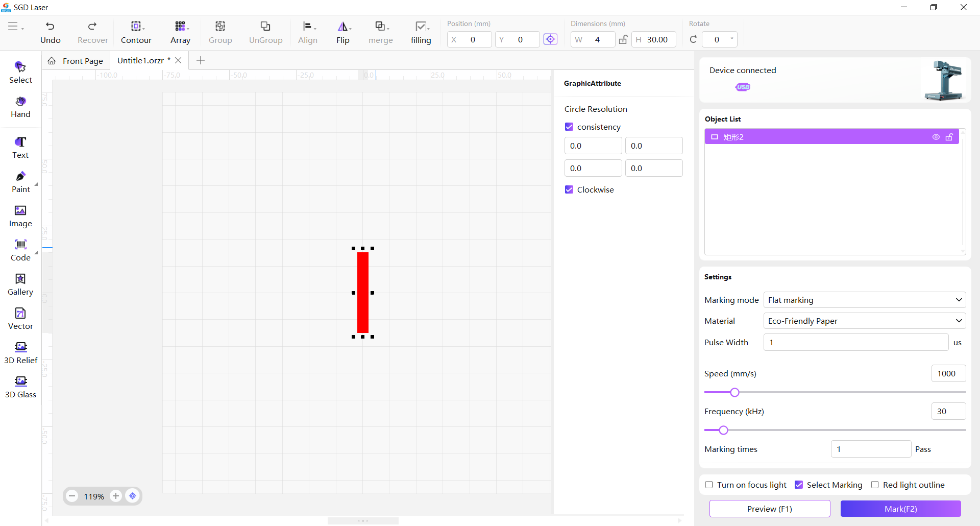
Task: Click the first Circle Resolution field
Action: 593,146
